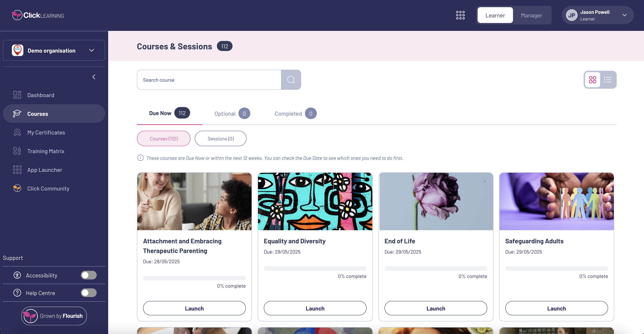Image resolution: width=644 pixels, height=334 pixels.
Task: Open Training Matrix in sidebar
Action: (46, 151)
